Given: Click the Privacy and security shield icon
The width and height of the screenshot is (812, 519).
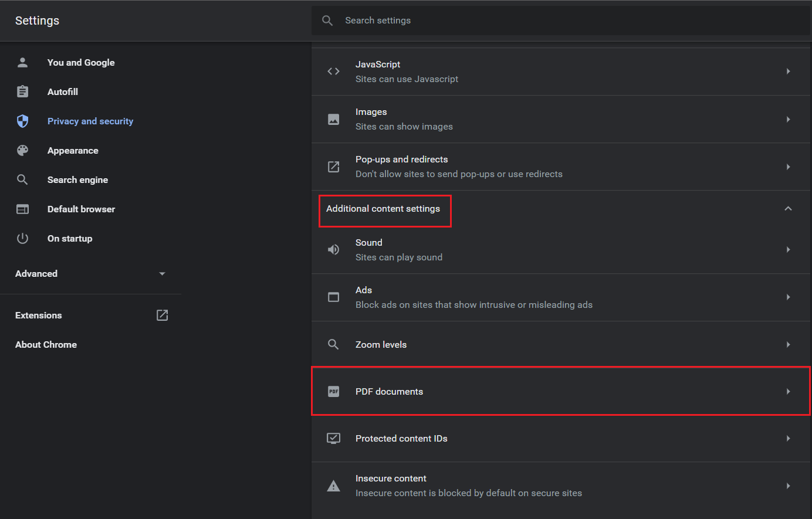Looking at the screenshot, I should (23, 121).
